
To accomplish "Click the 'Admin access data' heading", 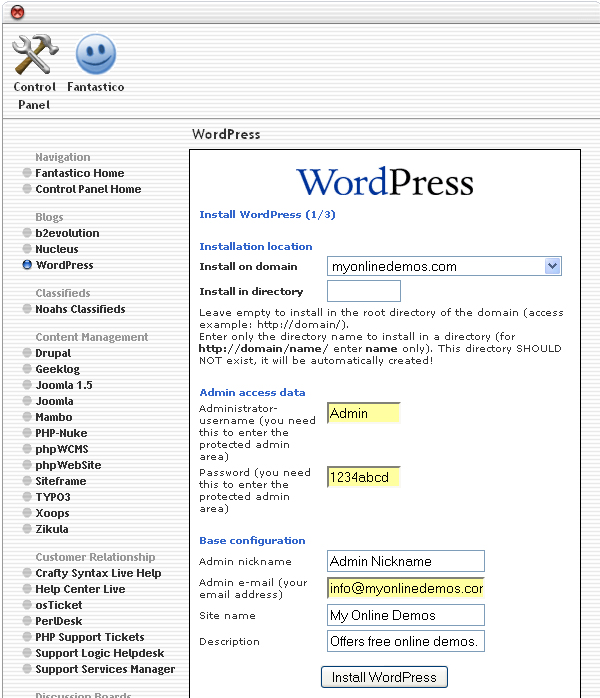I will point(252,393).
